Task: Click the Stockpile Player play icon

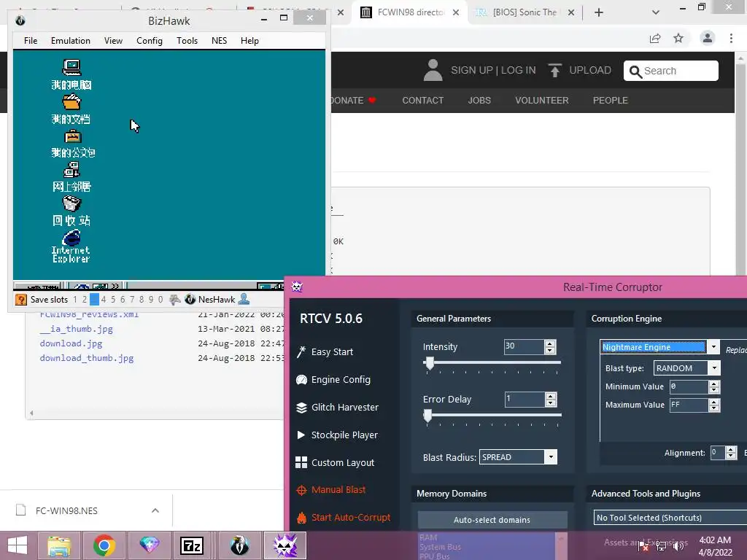Action: 301,435
